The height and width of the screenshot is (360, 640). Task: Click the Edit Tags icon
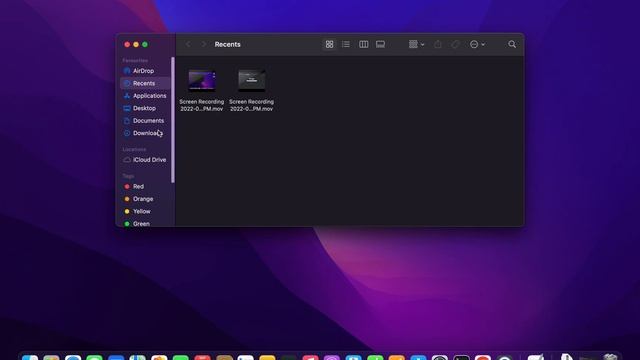click(x=455, y=44)
